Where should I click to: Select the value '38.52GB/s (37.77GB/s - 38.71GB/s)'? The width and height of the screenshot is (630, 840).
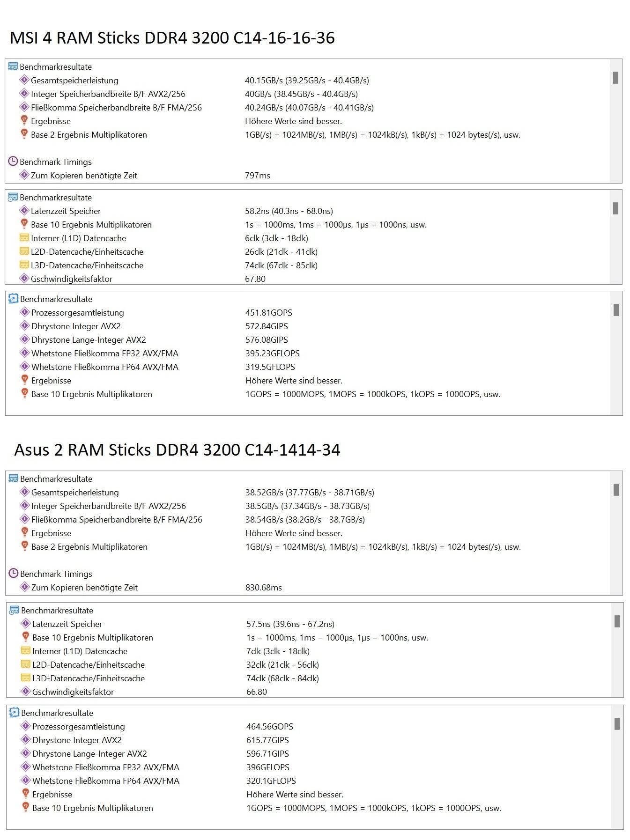310,493
